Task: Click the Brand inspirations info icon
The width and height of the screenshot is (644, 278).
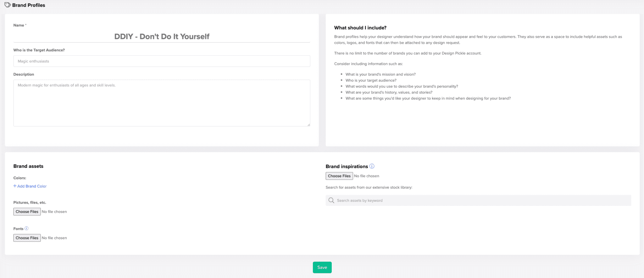Action: (x=372, y=166)
